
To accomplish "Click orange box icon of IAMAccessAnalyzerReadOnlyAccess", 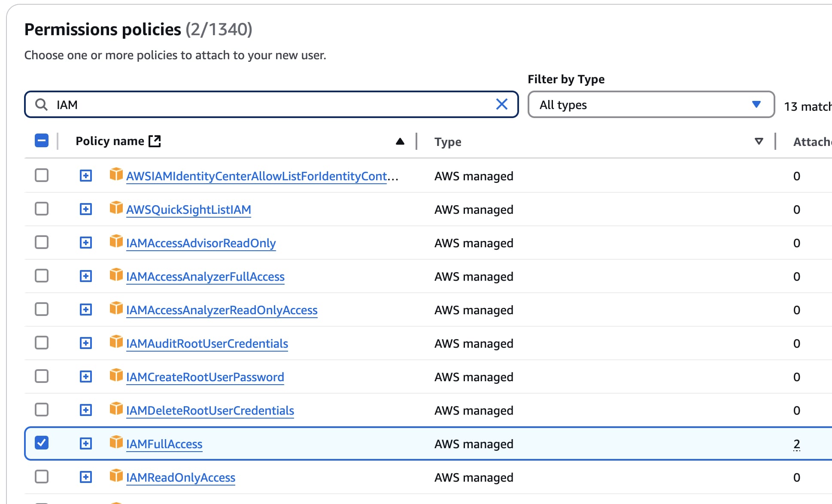I will (116, 308).
